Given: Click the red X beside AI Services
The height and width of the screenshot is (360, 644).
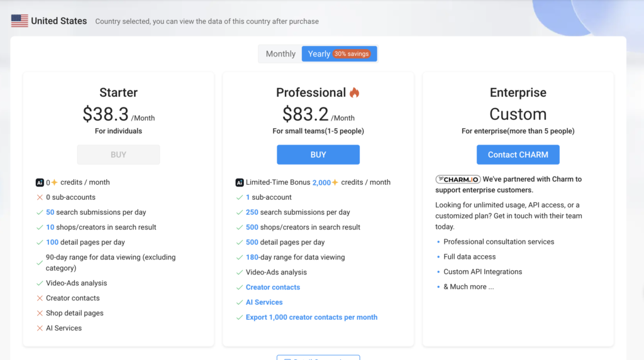Looking at the screenshot, I should click(40, 329).
